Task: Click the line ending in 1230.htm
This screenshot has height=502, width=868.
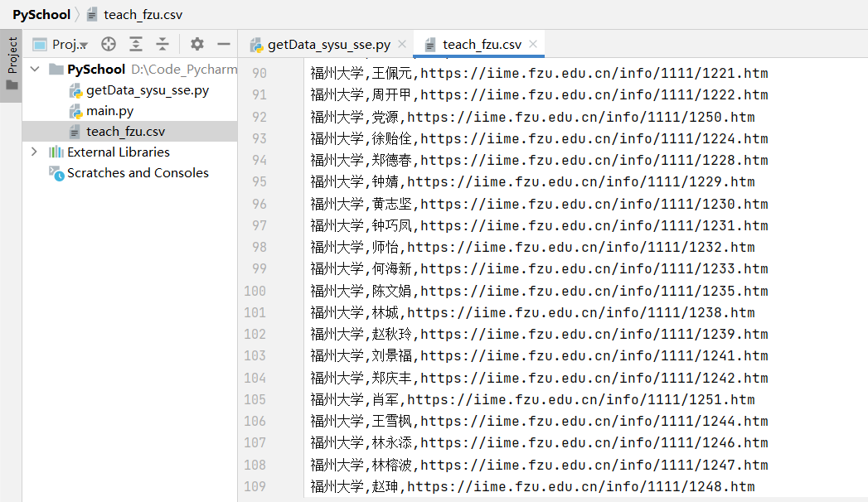Action: [539, 204]
